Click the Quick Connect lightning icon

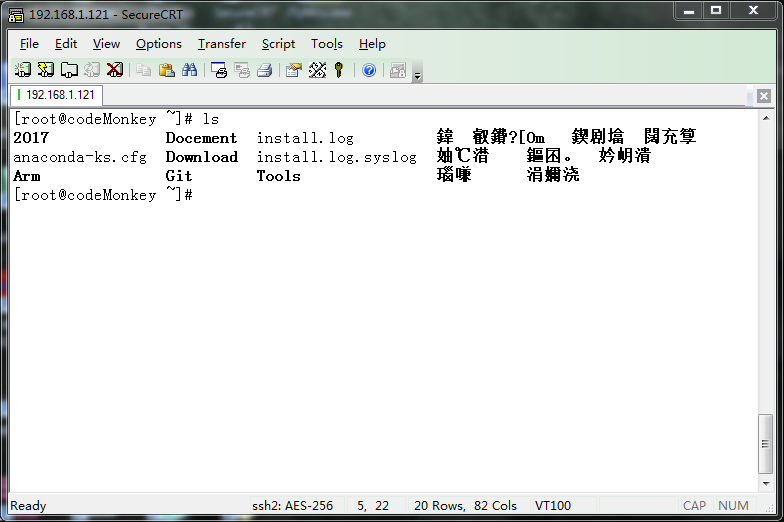coord(46,70)
